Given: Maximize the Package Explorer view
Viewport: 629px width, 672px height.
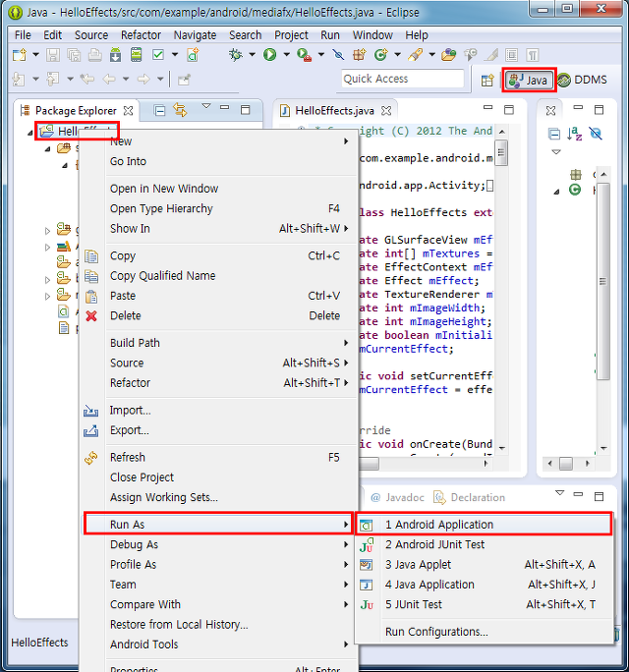Looking at the screenshot, I should coord(246,110).
